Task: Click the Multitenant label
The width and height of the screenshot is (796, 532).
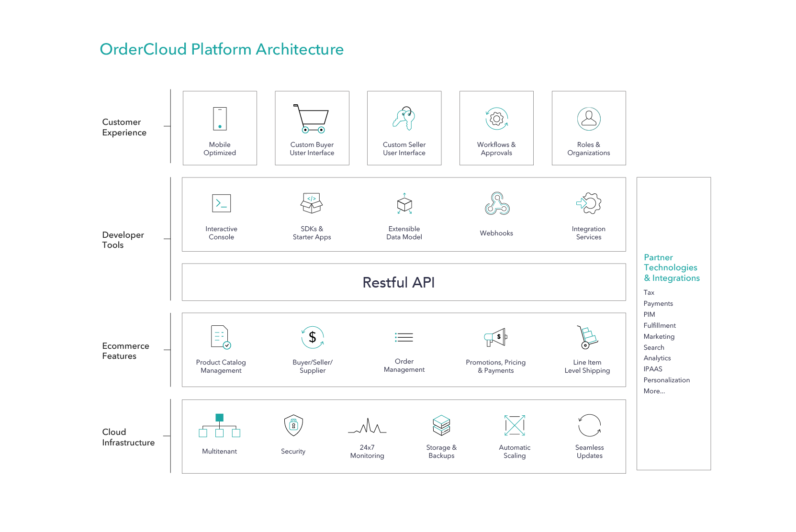Action: click(x=220, y=451)
